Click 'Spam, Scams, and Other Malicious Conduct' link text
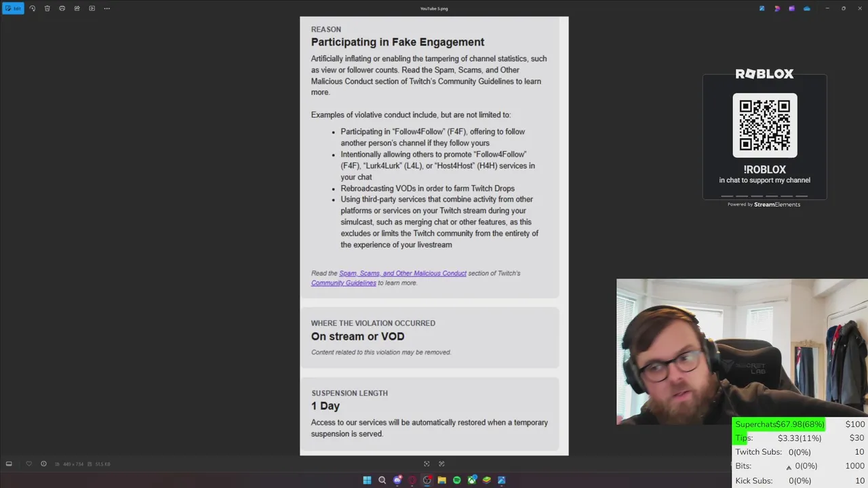 pyautogui.click(x=403, y=273)
